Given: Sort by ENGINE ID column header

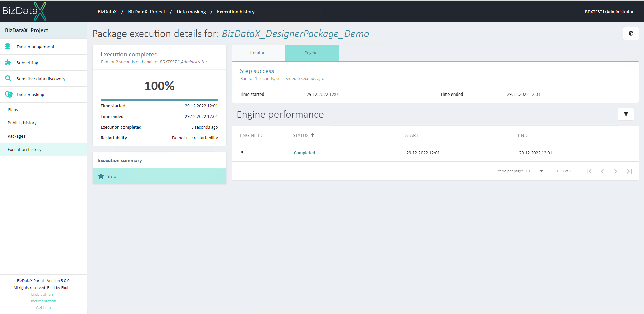Looking at the screenshot, I should click(x=251, y=135).
